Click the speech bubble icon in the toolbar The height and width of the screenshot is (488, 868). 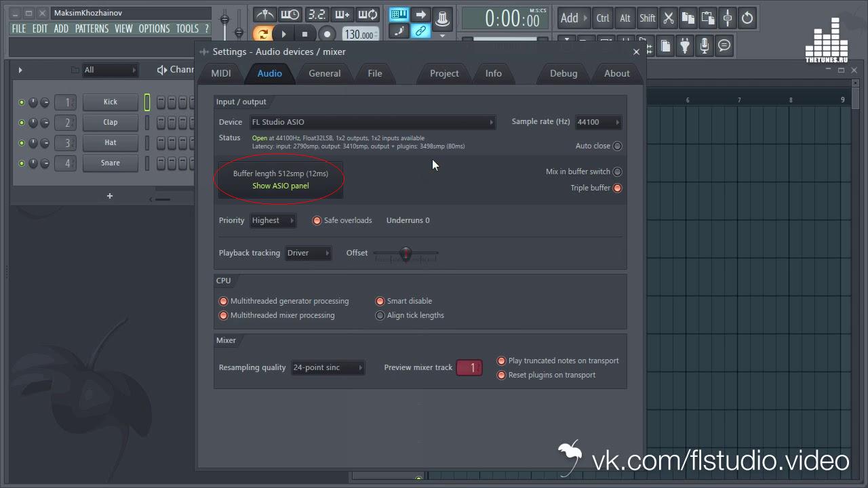click(x=724, y=46)
